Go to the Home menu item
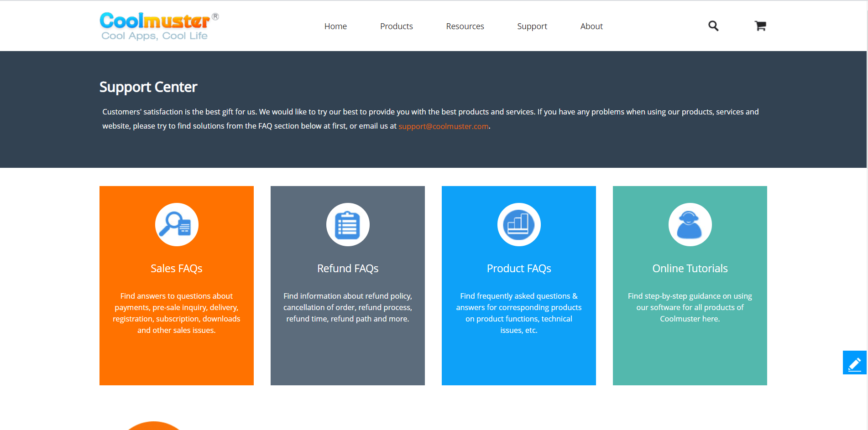Screen dimensions: 868x430 point(335,26)
